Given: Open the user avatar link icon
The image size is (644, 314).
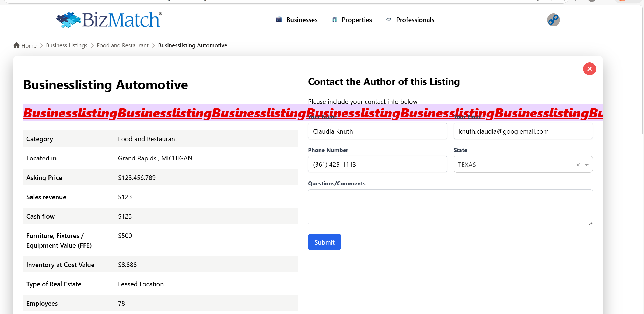Looking at the screenshot, I should coord(553,20).
